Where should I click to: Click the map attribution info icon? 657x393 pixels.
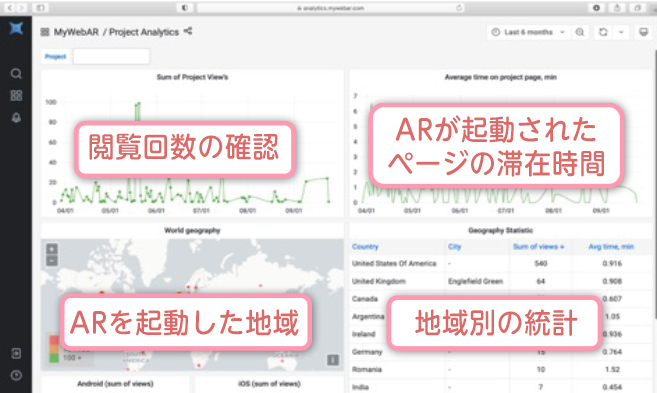333,359
